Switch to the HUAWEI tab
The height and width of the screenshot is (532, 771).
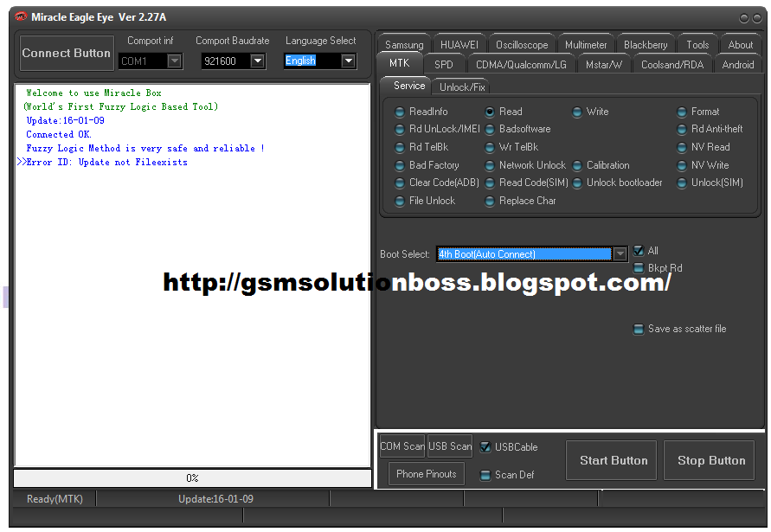pos(459,45)
